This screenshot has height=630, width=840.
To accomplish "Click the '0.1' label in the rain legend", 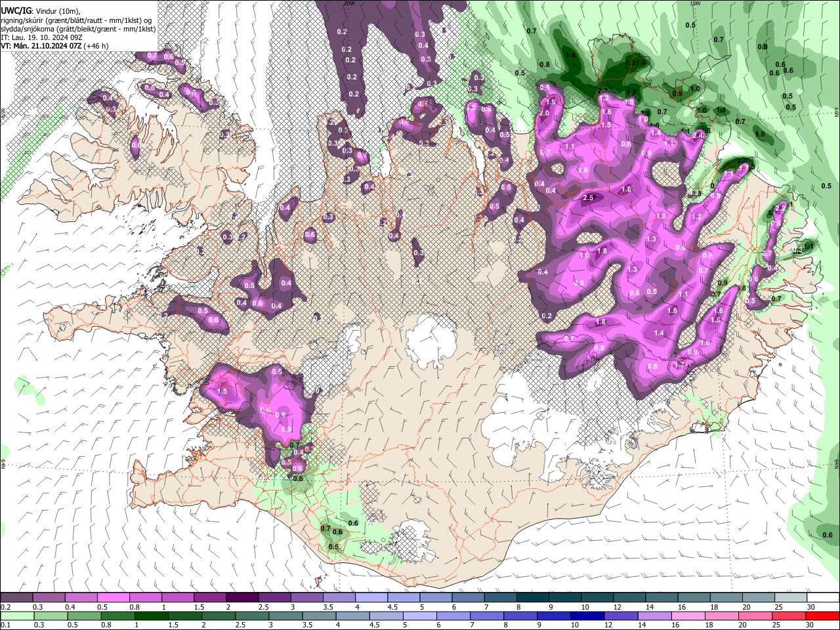I will click(5, 625).
